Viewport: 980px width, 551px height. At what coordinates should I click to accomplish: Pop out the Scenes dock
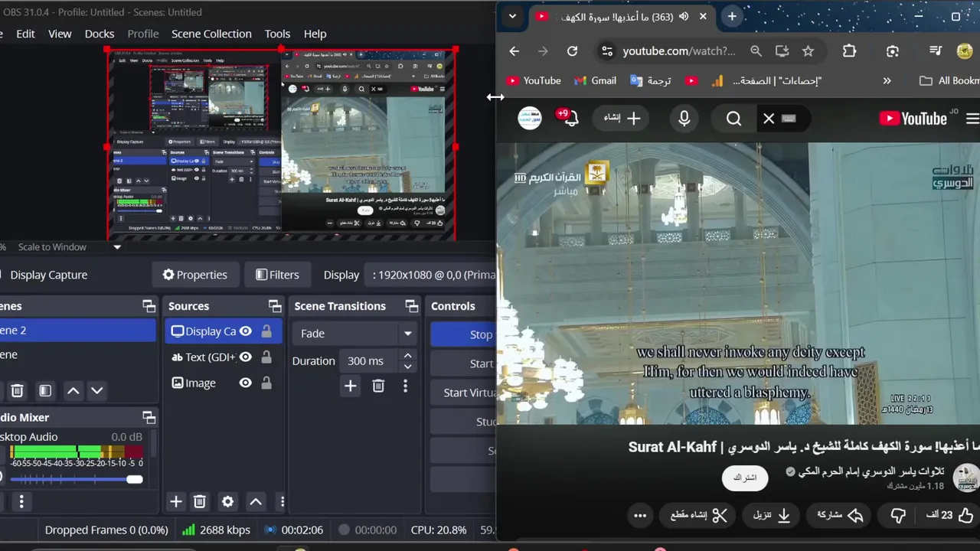point(149,306)
